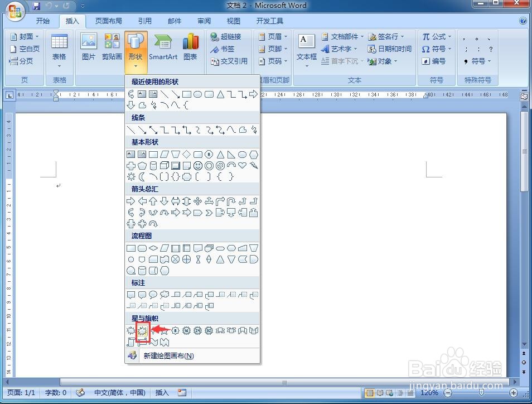The image size is (532, 404).
Task: Toggle the Shapes (形状) gallery button
Action: [136, 51]
